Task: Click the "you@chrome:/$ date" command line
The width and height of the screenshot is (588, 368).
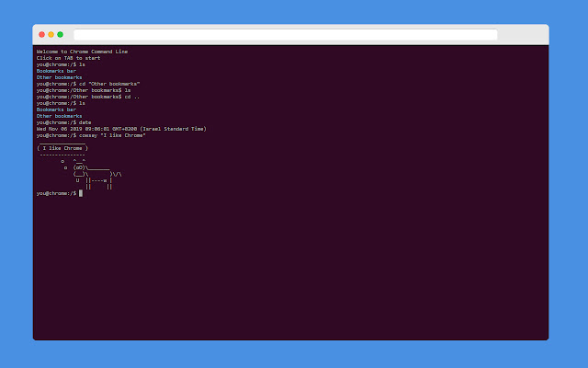Action: tap(63, 122)
